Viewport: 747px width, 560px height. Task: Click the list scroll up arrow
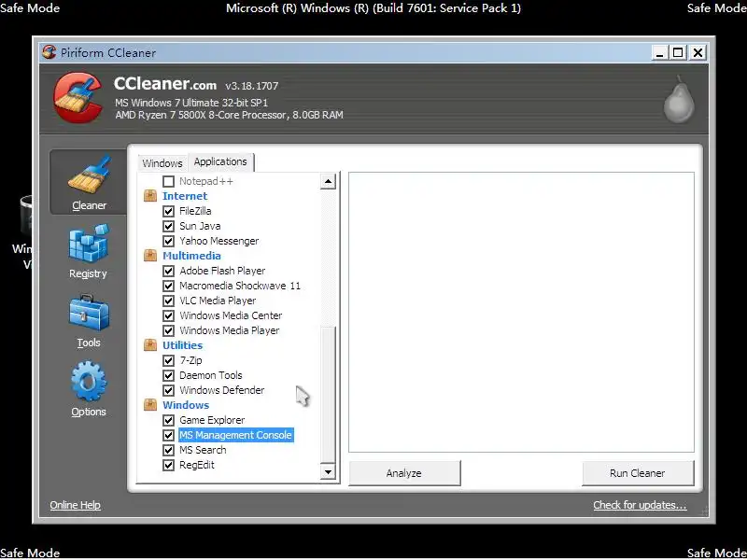tap(328, 181)
